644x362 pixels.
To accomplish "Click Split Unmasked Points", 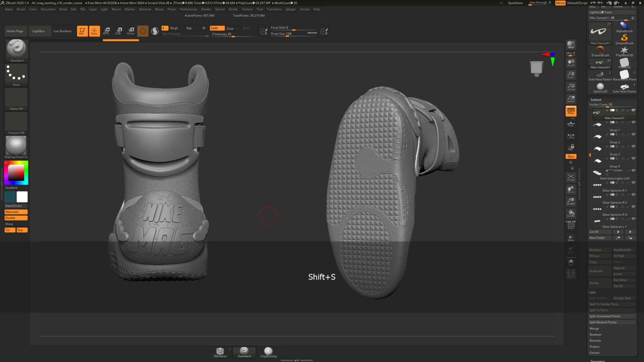I will (612, 317).
